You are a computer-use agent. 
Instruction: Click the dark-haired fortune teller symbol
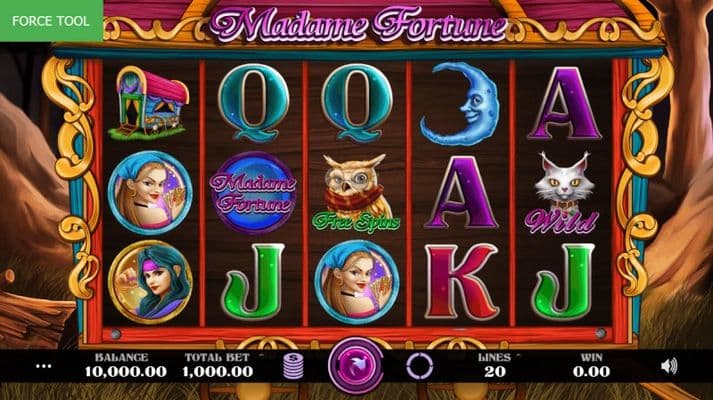pos(150,282)
